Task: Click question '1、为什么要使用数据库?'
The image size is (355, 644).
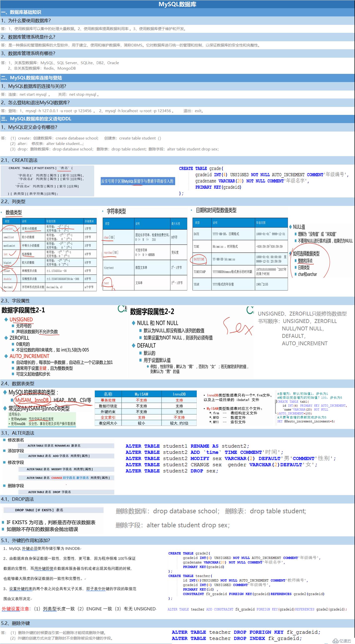Action: [x=26, y=20]
